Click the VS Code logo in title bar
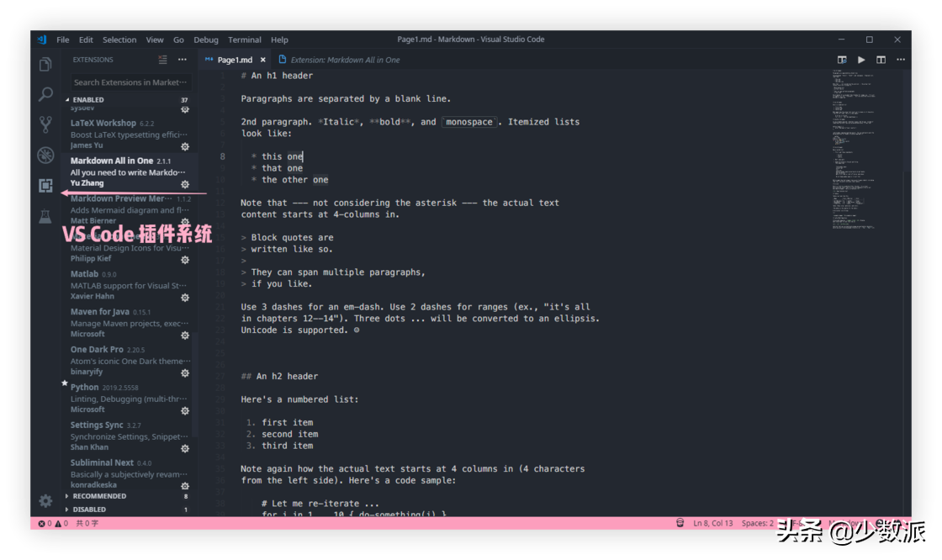This screenshot has width=942, height=560. pos(42,40)
